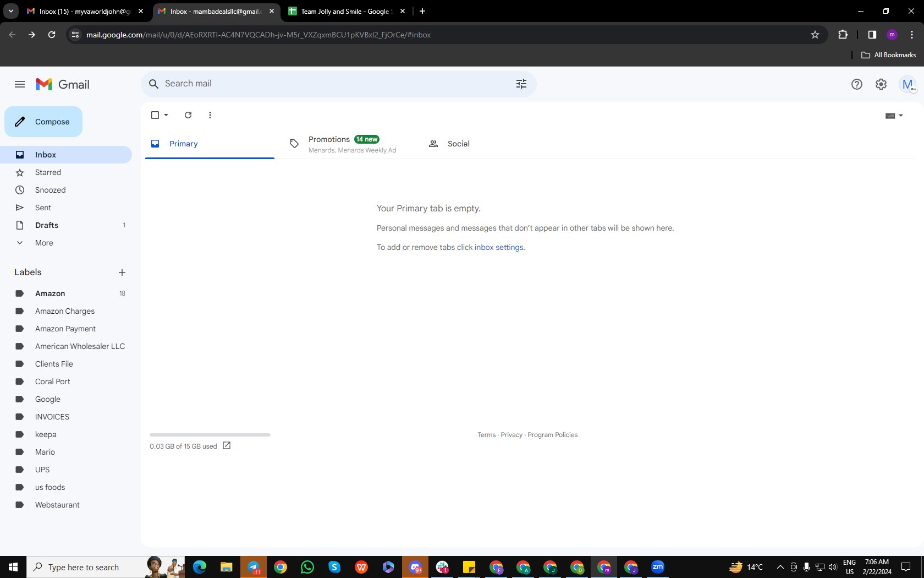Image resolution: width=924 pixels, height=578 pixels.
Task: Open the Amazon label
Action: [x=66, y=293]
